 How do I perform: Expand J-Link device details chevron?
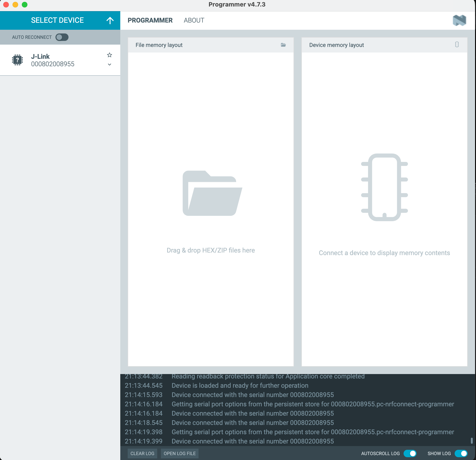110,65
